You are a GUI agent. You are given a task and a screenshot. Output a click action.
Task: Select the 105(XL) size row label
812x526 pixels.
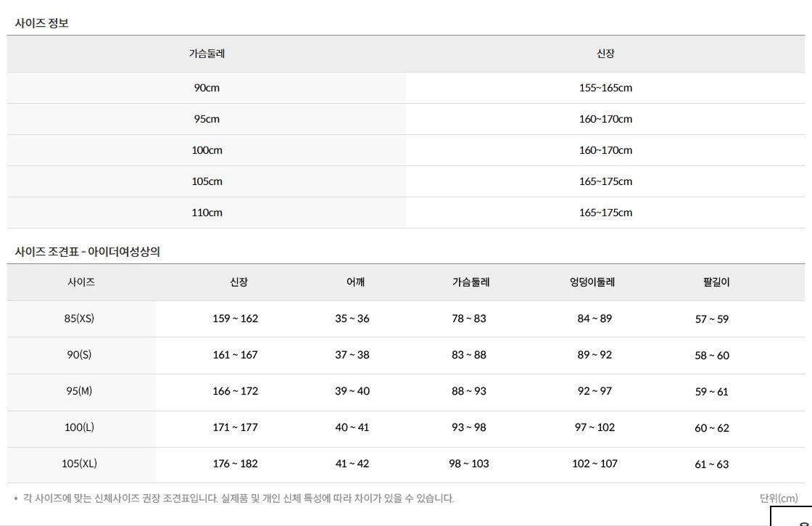click(79, 464)
